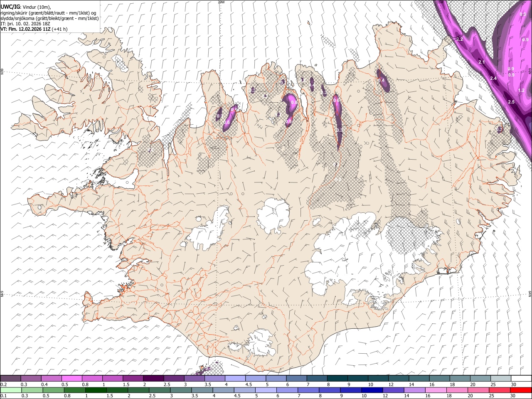This screenshot has height=399, width=532.
Task: Click the '20W' longitude label at top
Action: (x=221, y=2)
